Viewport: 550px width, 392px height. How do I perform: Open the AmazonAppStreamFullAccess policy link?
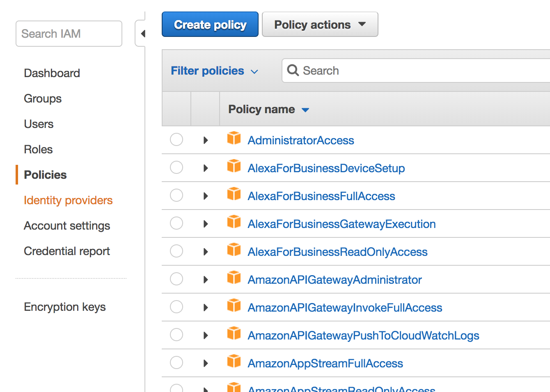pyautogui.click(x=325, y=363)
